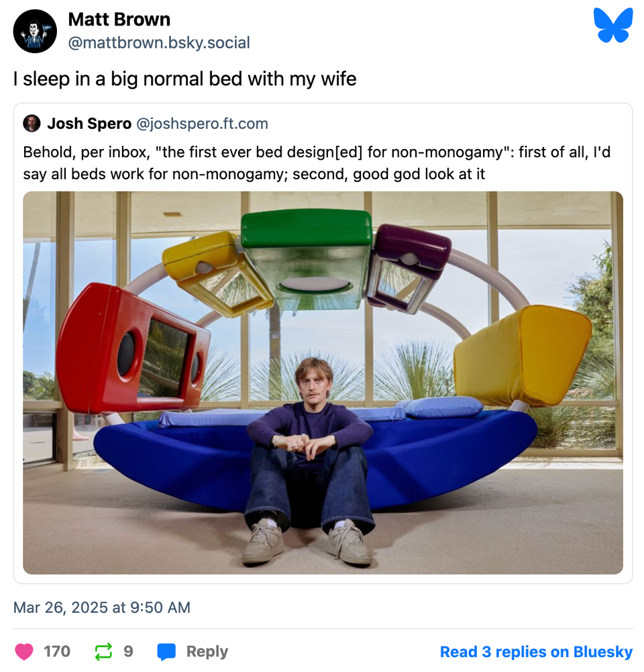Open Read 3 replies on Bluesky link

tap(536, 652)
